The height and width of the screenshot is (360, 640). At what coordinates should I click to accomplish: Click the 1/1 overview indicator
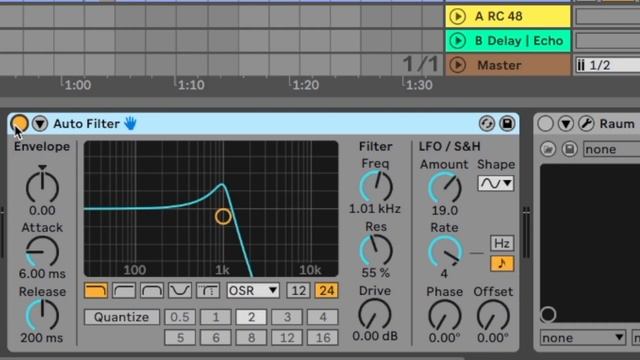pyautogui.click(x=421, y=64)
